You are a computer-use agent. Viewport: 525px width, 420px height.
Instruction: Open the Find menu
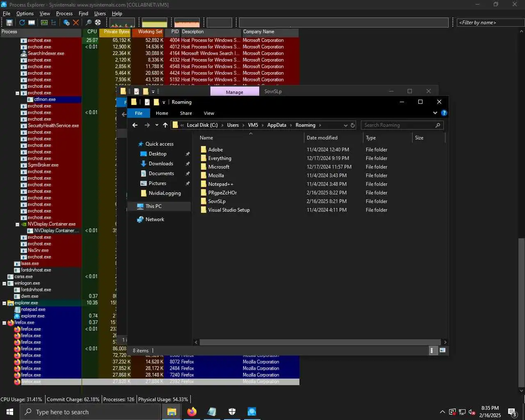[x=83, y=14]
